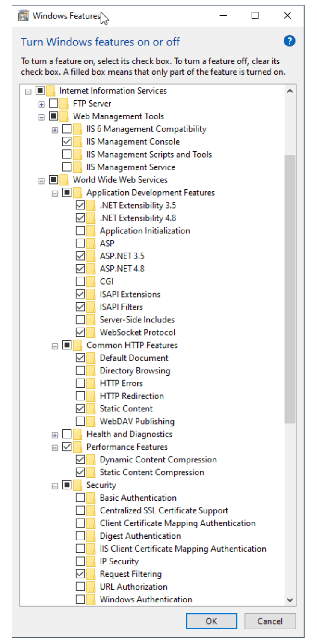
Task: Click the Windows Features title bar icon
Action: pyautogui.click(x=23, y=16)
